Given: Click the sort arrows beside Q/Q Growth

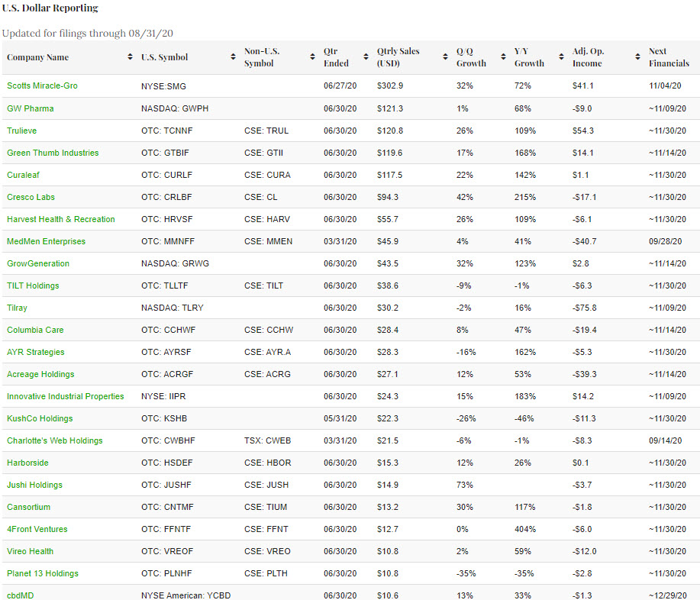Looking at the screenshot, I should pos(503,58).
